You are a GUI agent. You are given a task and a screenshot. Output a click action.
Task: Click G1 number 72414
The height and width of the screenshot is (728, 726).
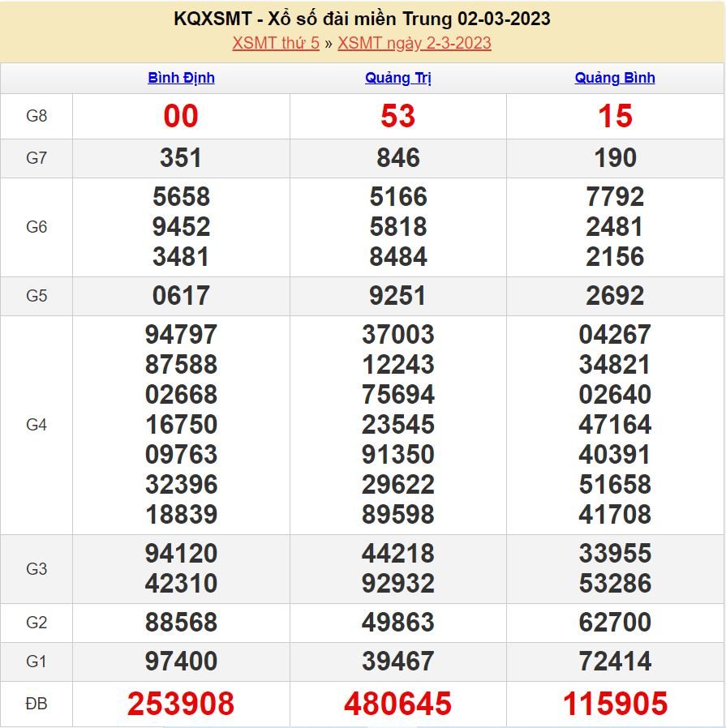coord(615,662)
